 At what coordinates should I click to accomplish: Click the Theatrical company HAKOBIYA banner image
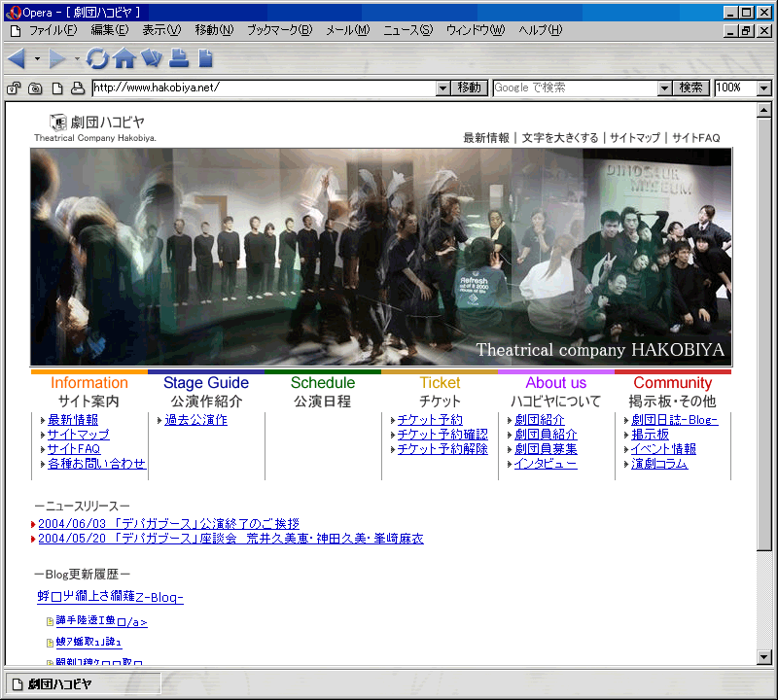381,257
